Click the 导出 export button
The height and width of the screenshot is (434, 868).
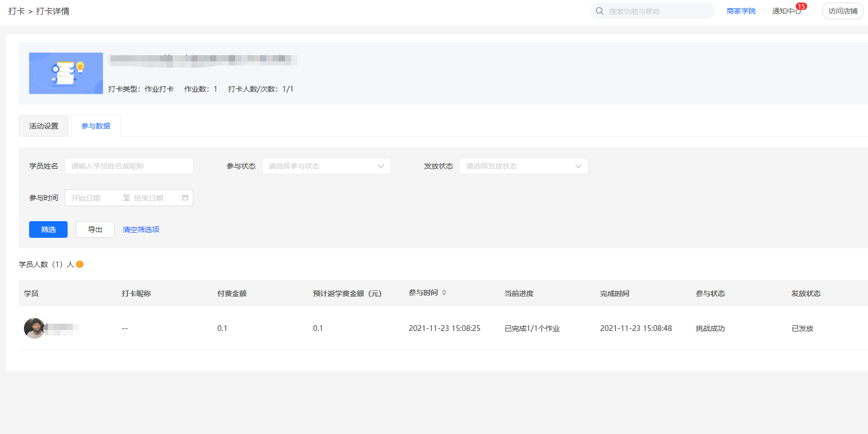[x=95, y=229]
